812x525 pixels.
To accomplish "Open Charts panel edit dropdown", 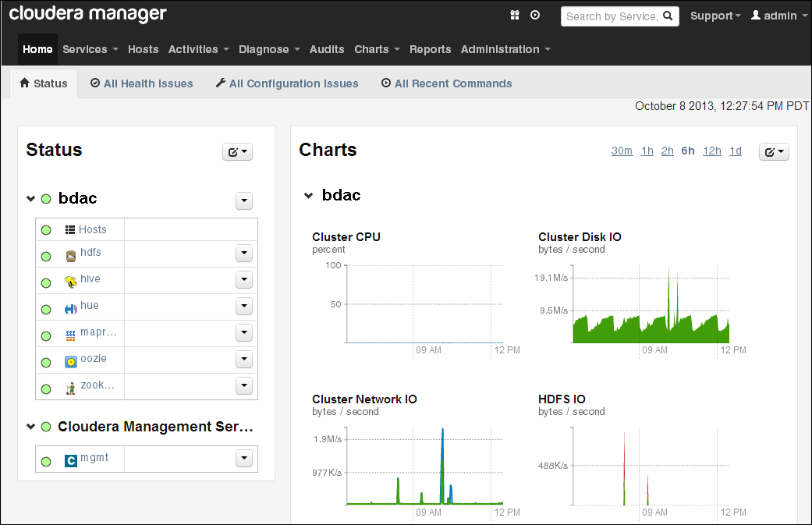I will coord(774,151).
